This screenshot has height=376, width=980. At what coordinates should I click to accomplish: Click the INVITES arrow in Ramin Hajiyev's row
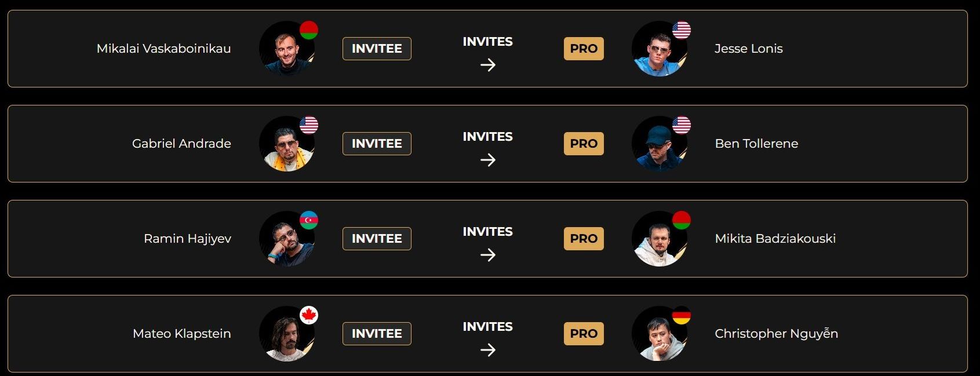point(488,255)
